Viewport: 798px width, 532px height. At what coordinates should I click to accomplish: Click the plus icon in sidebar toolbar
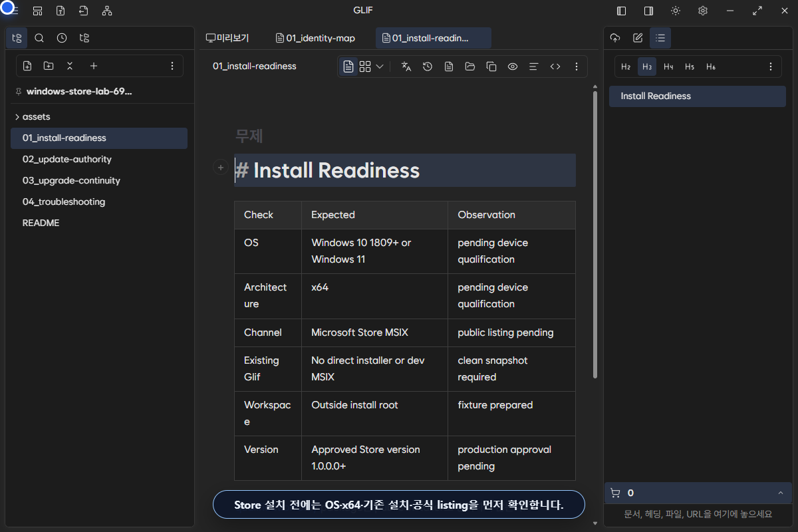94,66
